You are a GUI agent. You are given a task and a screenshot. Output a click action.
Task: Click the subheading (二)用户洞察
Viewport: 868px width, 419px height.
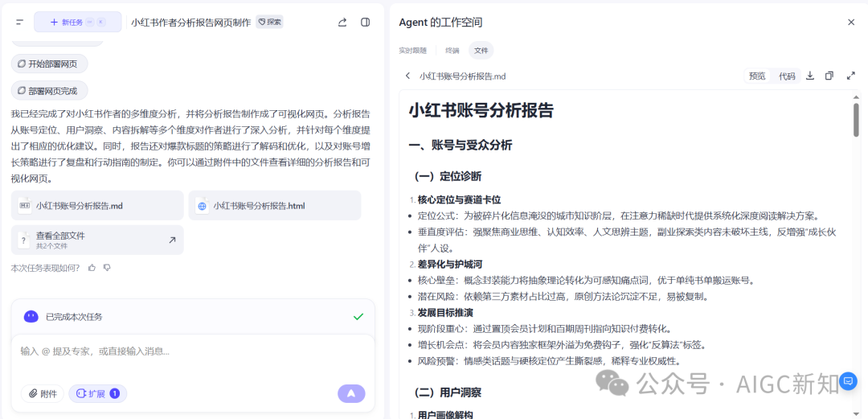coord(448,392)
